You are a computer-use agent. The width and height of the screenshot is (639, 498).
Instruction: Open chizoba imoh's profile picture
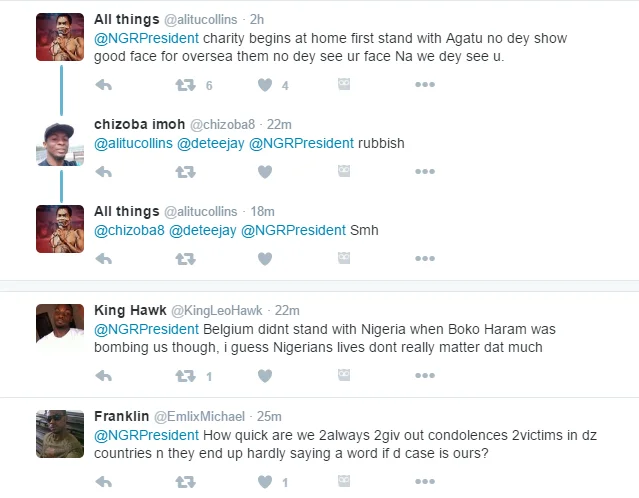tap(60, 145)
